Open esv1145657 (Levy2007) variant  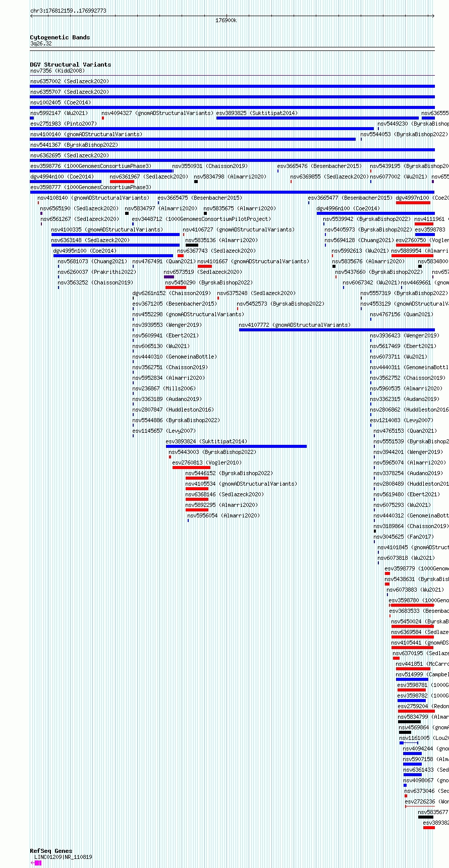pos(164,431)
